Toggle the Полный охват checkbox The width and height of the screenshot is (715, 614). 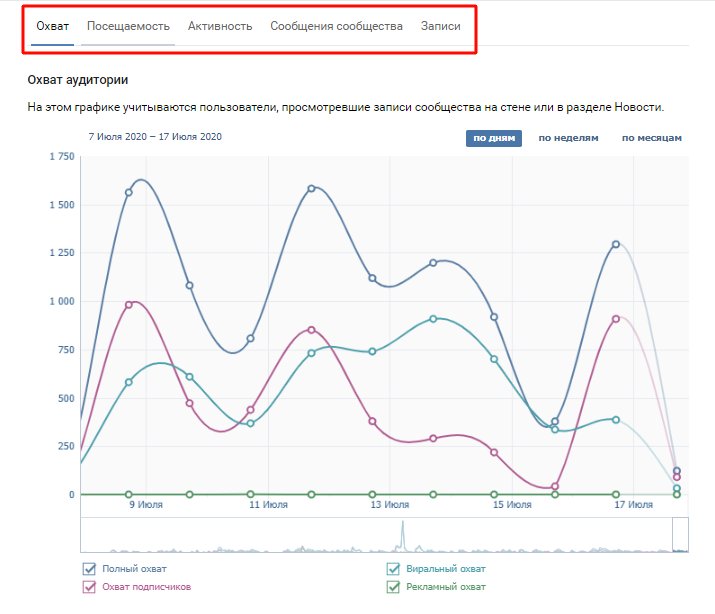pyautogui.click(x=89, y=569)
